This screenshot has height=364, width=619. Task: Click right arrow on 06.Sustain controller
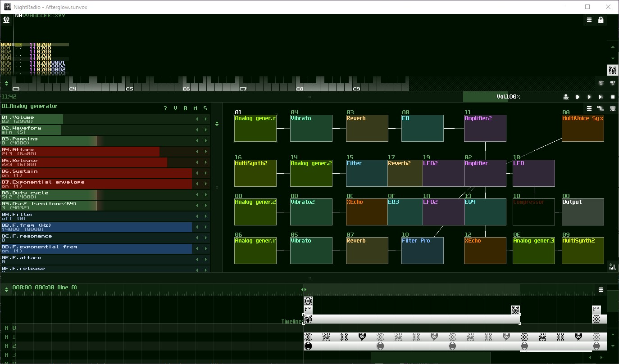pyautogui.click(x=206, y=173)
